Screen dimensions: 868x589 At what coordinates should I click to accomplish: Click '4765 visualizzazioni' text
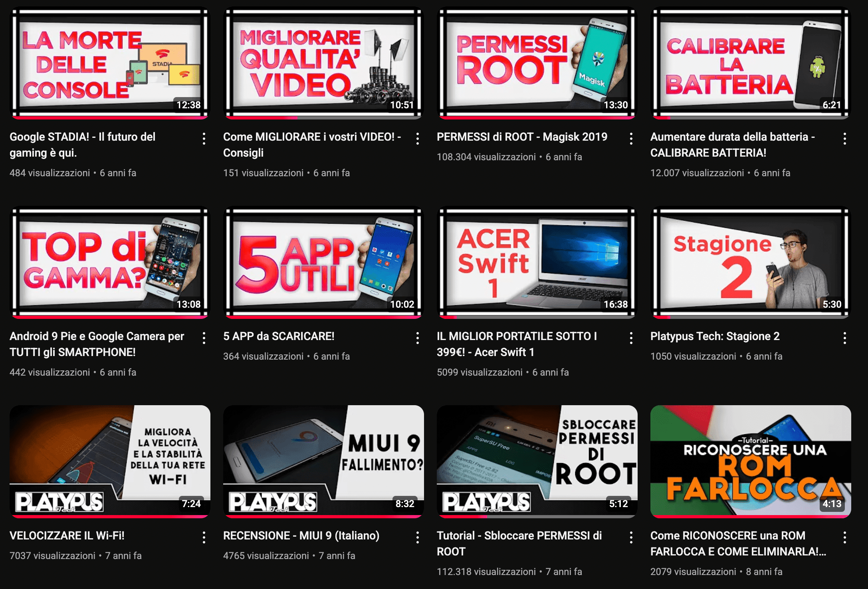click(266, 556)
